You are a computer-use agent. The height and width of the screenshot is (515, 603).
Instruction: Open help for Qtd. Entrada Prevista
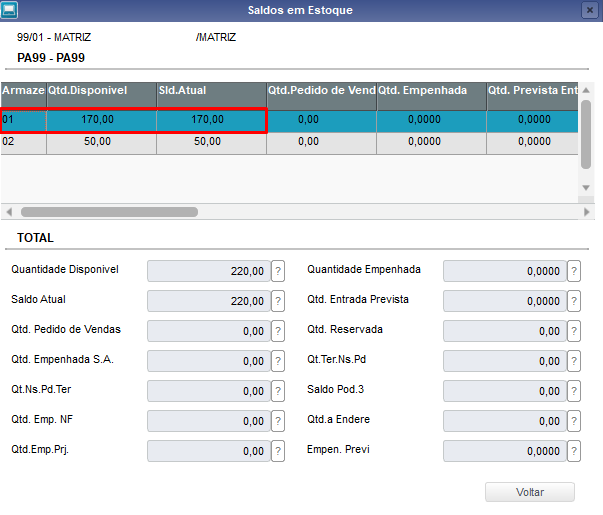(574, 301)
